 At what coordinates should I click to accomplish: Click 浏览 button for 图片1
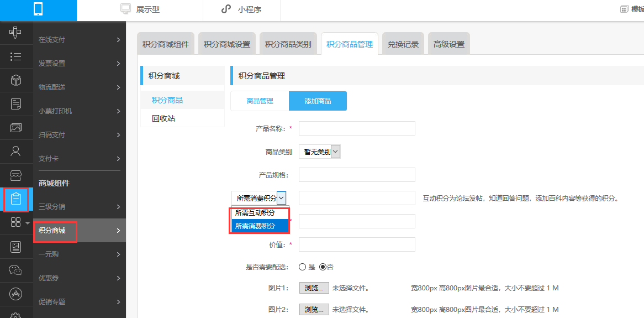[x=314, y=288]
